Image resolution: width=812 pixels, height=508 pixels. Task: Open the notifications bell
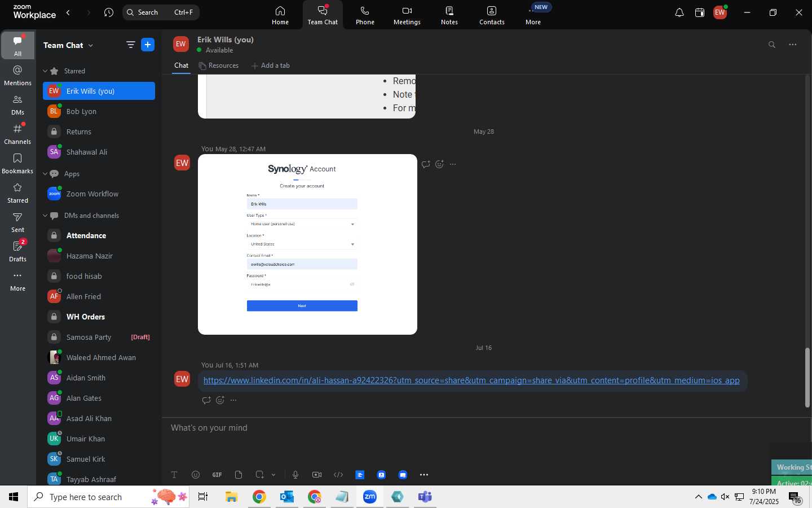pos(679,12)
